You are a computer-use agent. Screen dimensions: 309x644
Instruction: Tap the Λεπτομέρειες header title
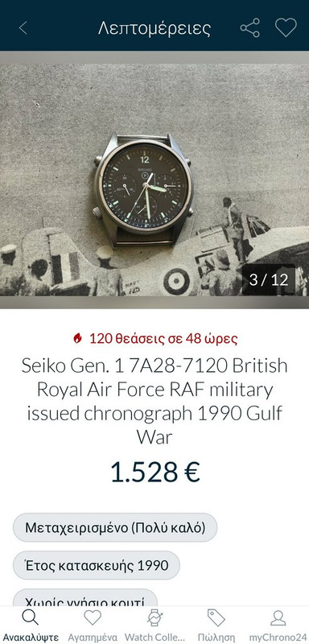point(154,28)
